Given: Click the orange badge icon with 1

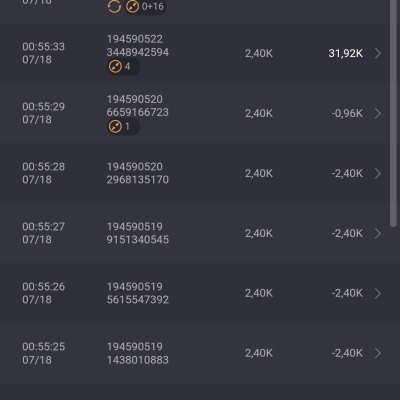Looking at the screenshot, I should coord(115,127).
